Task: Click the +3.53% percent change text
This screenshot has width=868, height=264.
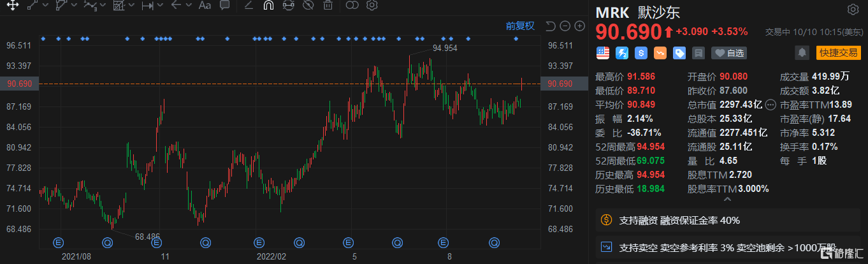Action: (730, 31)
